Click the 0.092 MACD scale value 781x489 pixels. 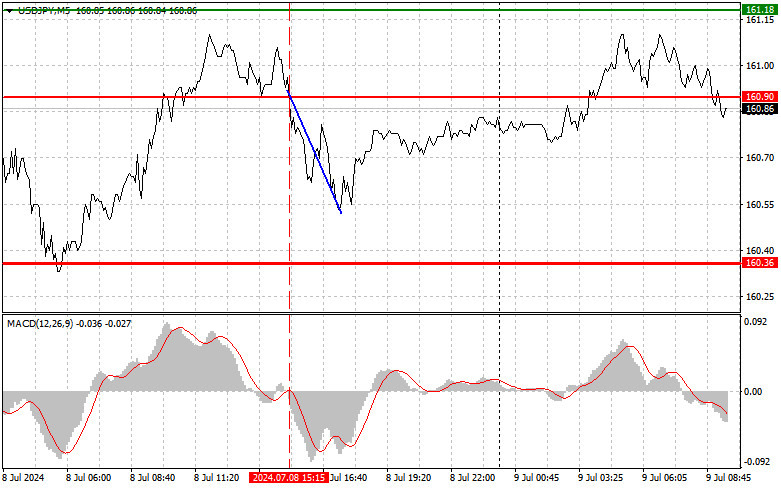pos(756,322)
